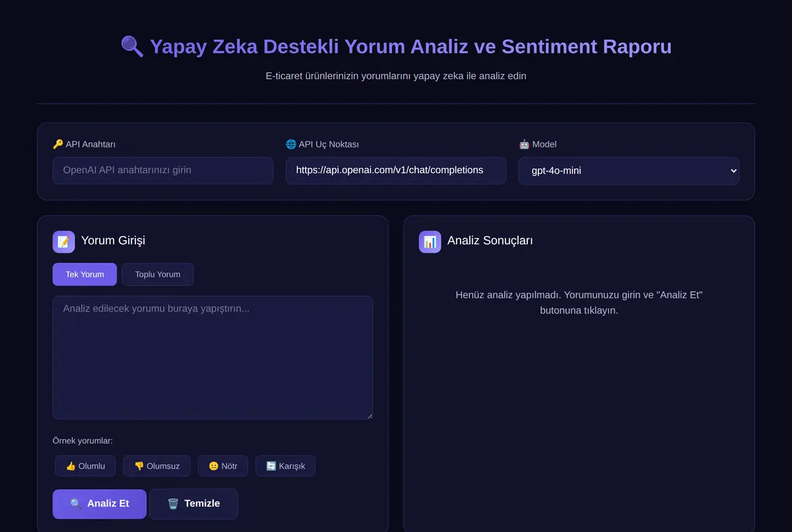Switch to the Toplu Yorum tab

[158, 275]
